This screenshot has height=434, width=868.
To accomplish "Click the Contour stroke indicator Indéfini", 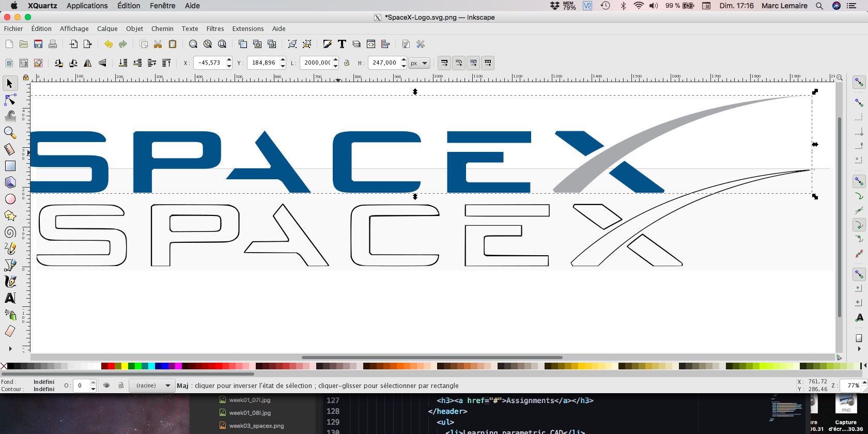I will click(44, 389).
